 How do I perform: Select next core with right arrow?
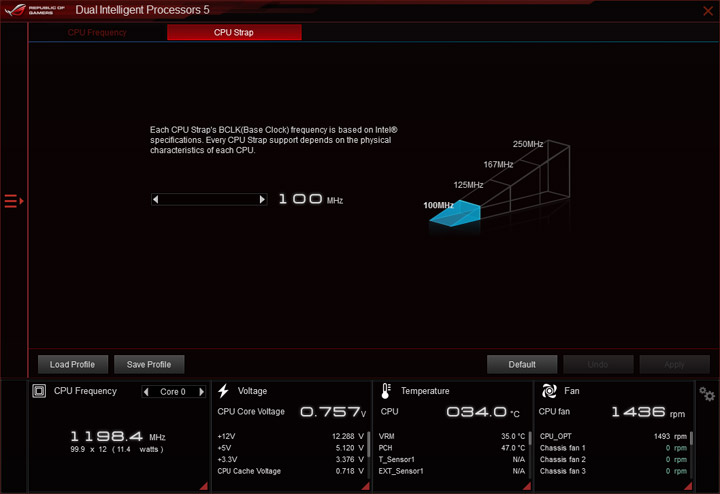point(201,392)
